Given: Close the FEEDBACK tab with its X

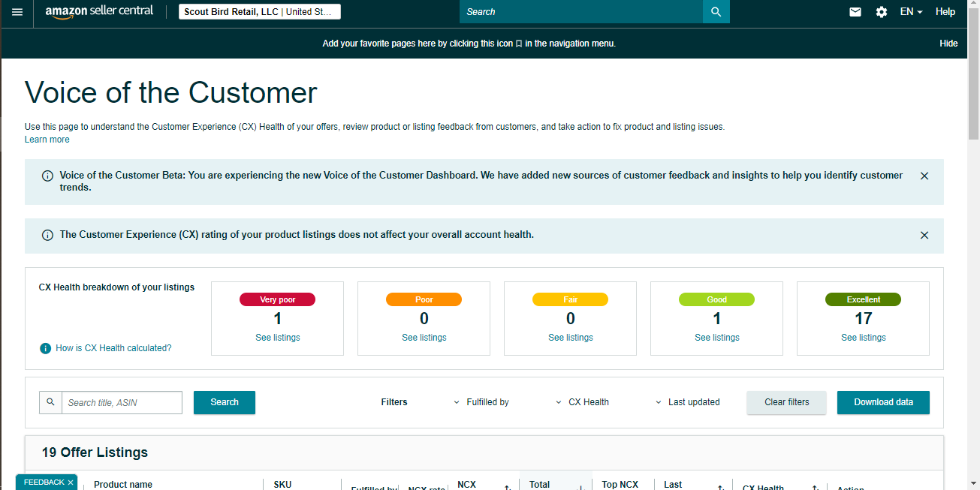Looking at the screenshot, I should coord(71,482).
